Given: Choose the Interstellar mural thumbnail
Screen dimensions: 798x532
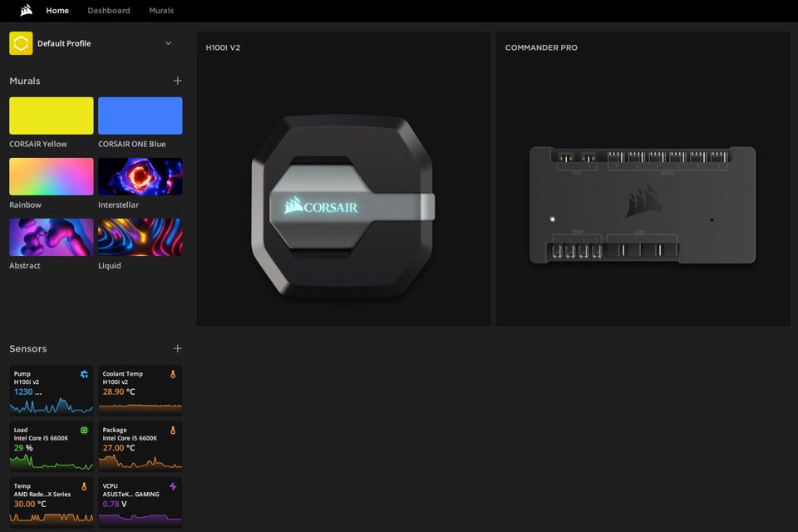Looking at the screenshot, I should (x=140, y=176).
